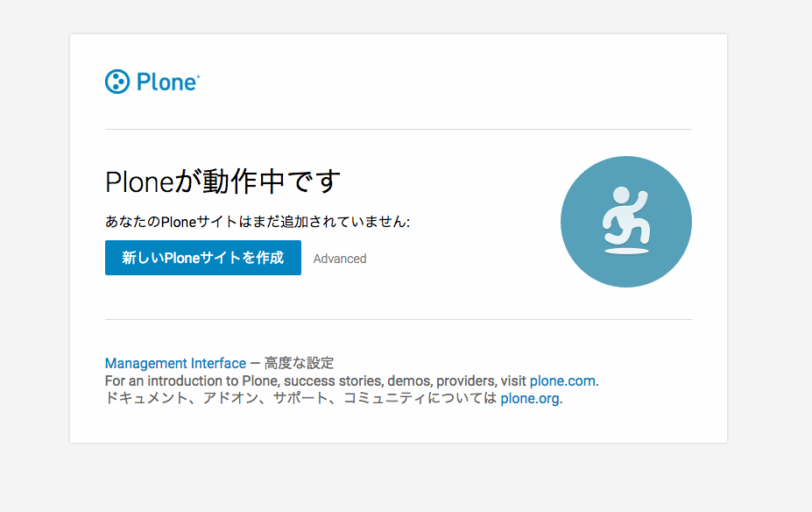Screen dimensions: 812x512
Task: Click the text "高度な設定"
Action: (x=300, y=363)
